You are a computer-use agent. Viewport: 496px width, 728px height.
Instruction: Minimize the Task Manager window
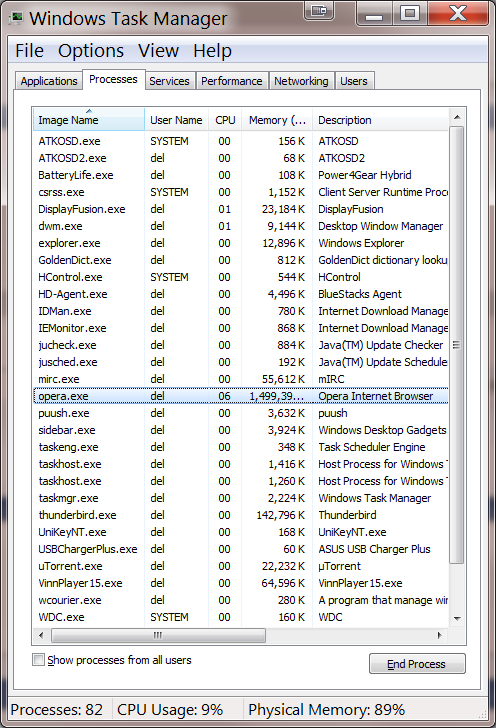[x=374, y=13]
